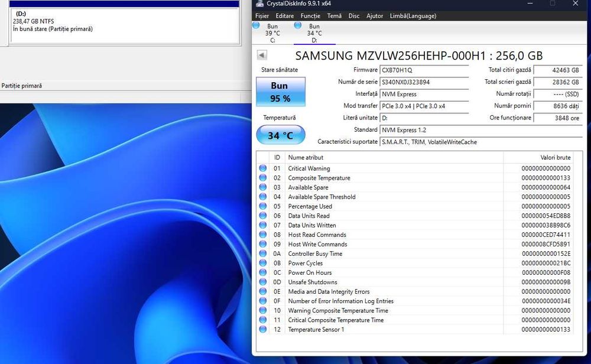Click Total scrieri gazdă value 28362 GB
Screen dimensions: 591x364
(x=558, y=82)
